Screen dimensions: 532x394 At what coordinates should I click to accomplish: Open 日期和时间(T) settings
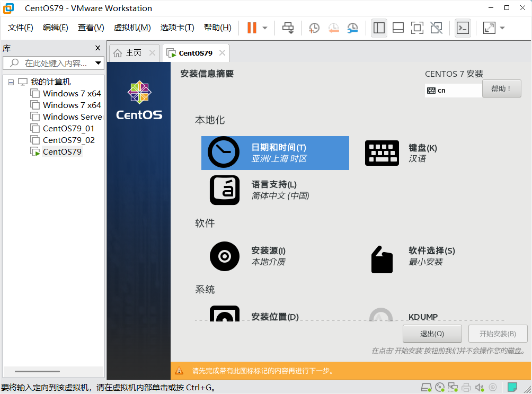coord(275,153)
